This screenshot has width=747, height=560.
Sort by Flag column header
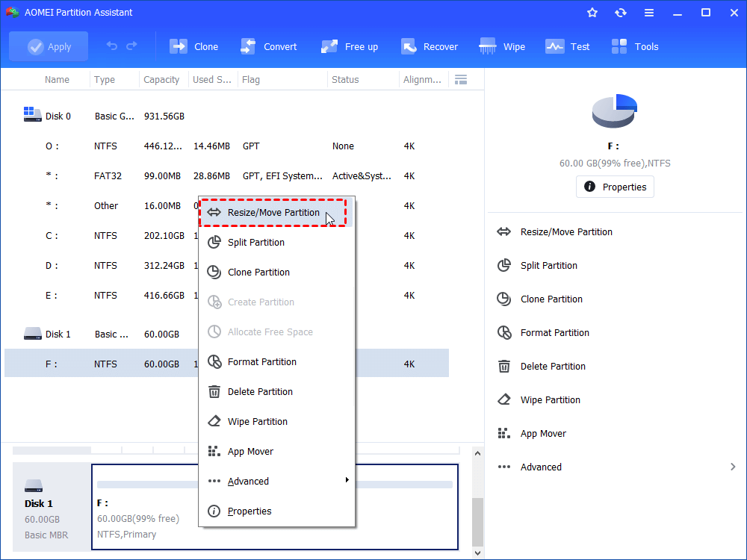click(250, 80)
